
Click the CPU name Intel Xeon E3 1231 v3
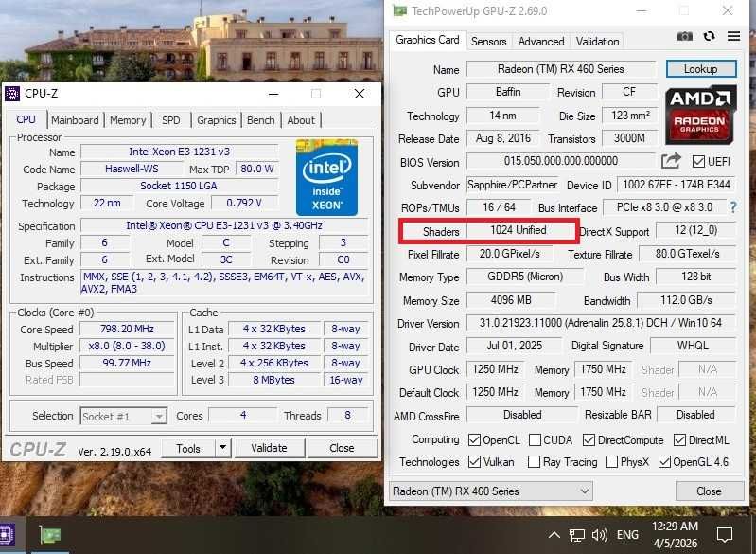180,152
